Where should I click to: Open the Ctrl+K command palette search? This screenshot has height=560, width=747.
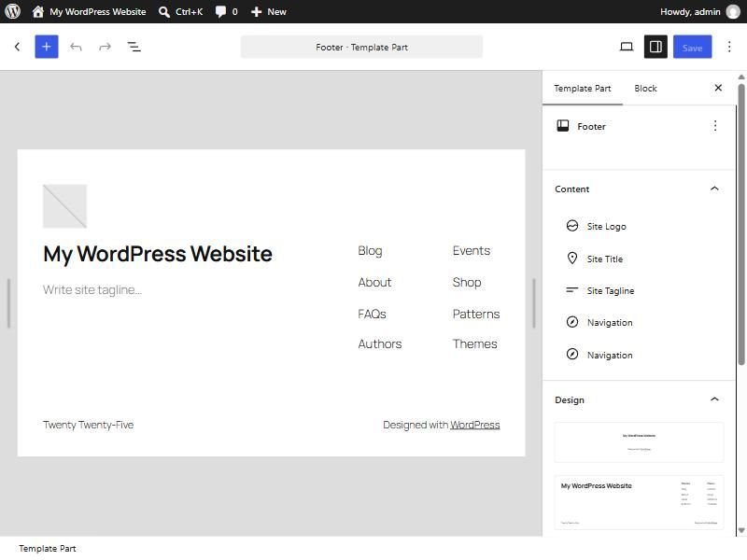pos(180,11)
